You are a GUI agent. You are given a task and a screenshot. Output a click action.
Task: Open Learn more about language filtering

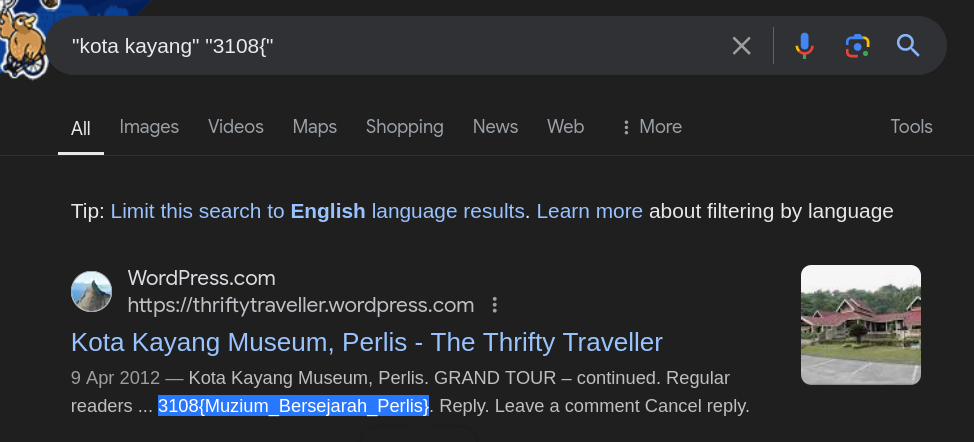coord(590,211)
